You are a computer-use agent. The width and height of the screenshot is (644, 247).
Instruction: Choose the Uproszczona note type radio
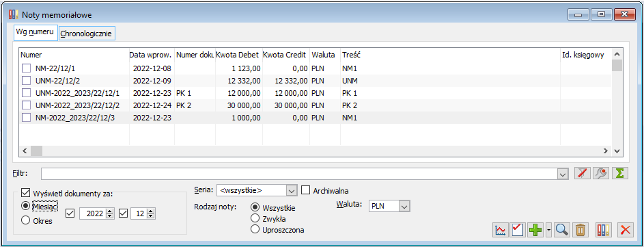(x=255, y=230)
